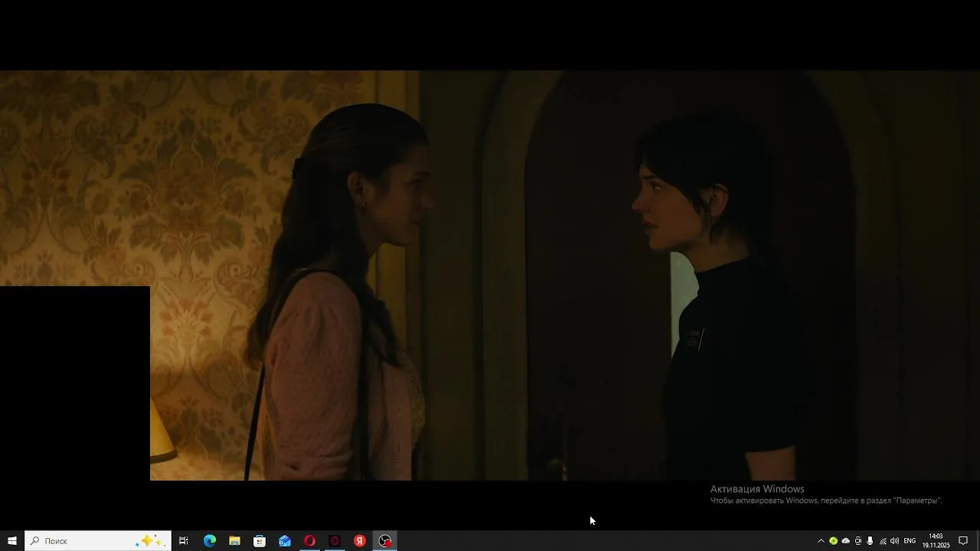This screenshot has height=551, width=980.
Task: Open the Meet Now tray icon
Action: tap(857, 541)
